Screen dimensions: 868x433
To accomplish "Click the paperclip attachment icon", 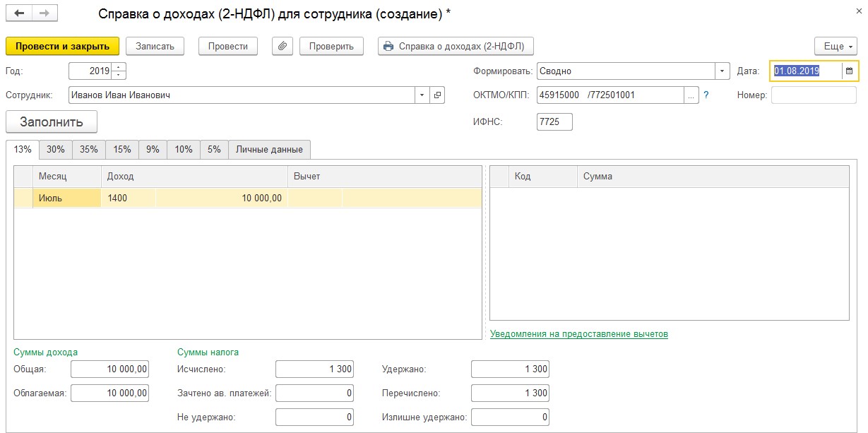I will point(282,47).
